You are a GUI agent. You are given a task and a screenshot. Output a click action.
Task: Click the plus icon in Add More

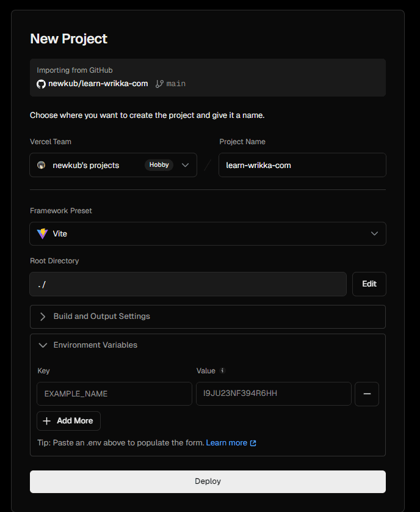[x=46, y=421]
